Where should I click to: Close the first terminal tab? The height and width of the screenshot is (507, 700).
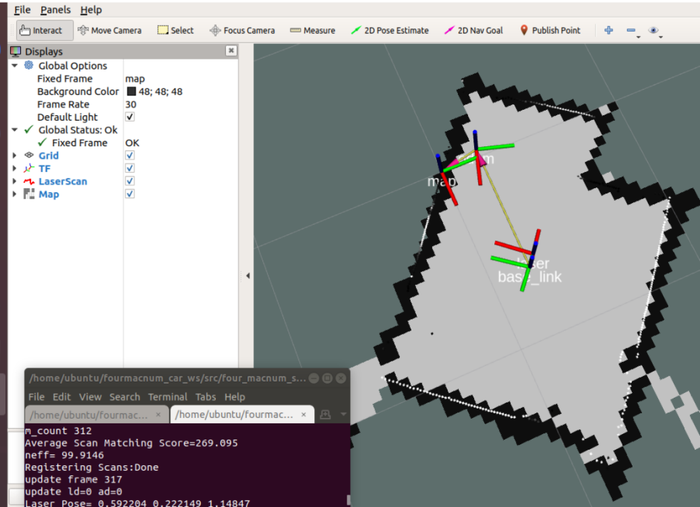158,415
